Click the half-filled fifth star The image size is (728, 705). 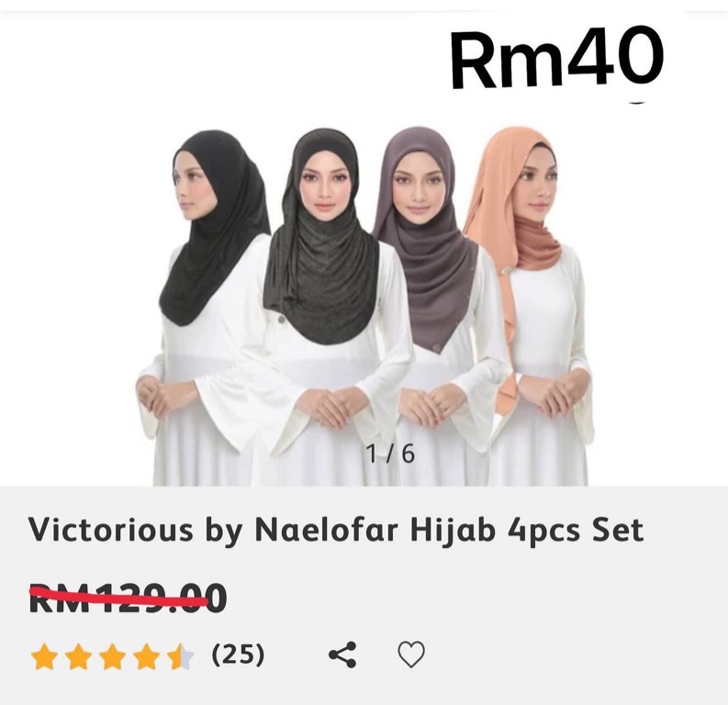tap(181, 656)
